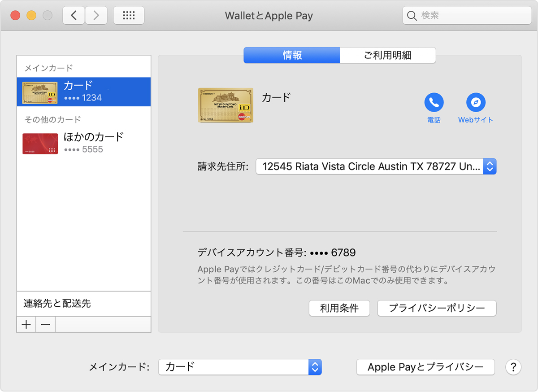The width and height of the screenshot is (538, 392).
Task: Click the plus button to add card
Action: pos(26,324)
